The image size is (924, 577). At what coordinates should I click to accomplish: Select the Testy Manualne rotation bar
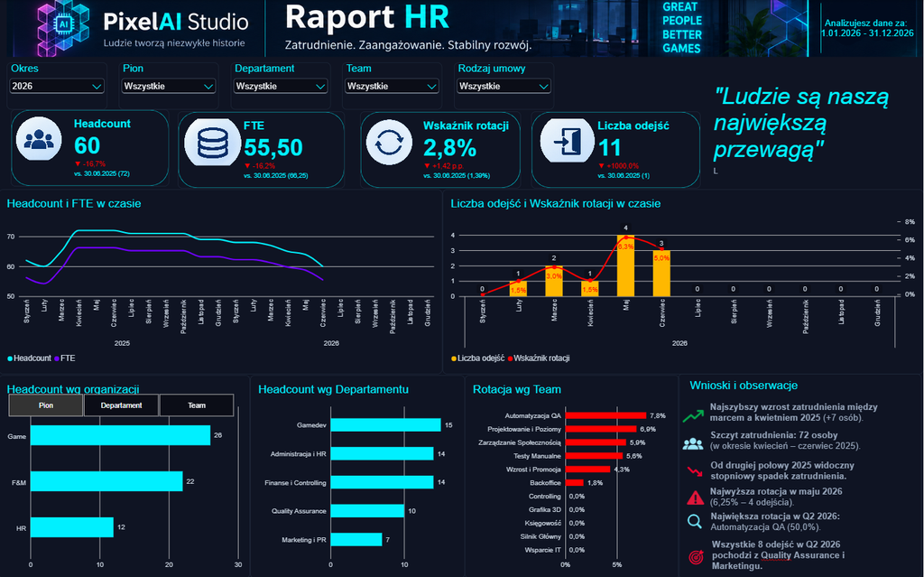pos(594,456)
